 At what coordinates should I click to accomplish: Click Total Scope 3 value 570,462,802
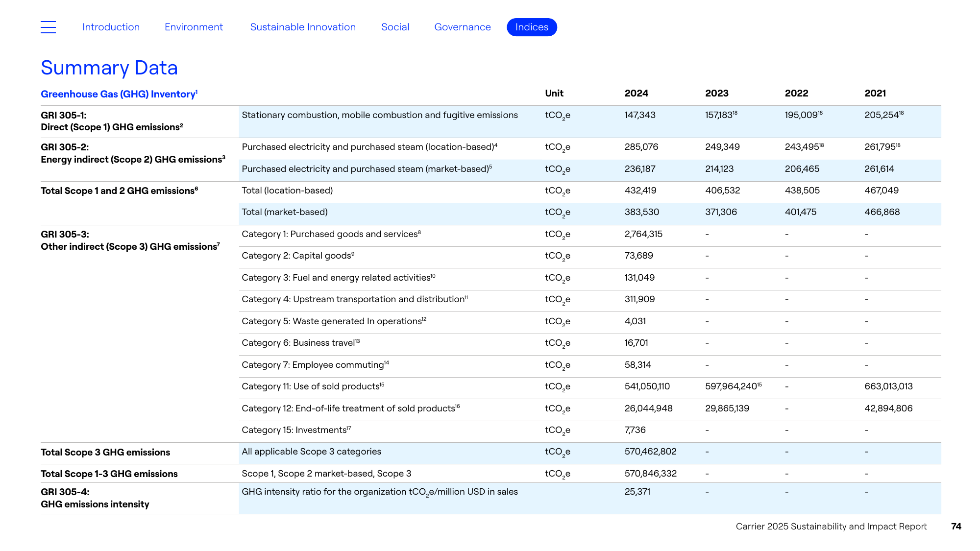[650, 452]
